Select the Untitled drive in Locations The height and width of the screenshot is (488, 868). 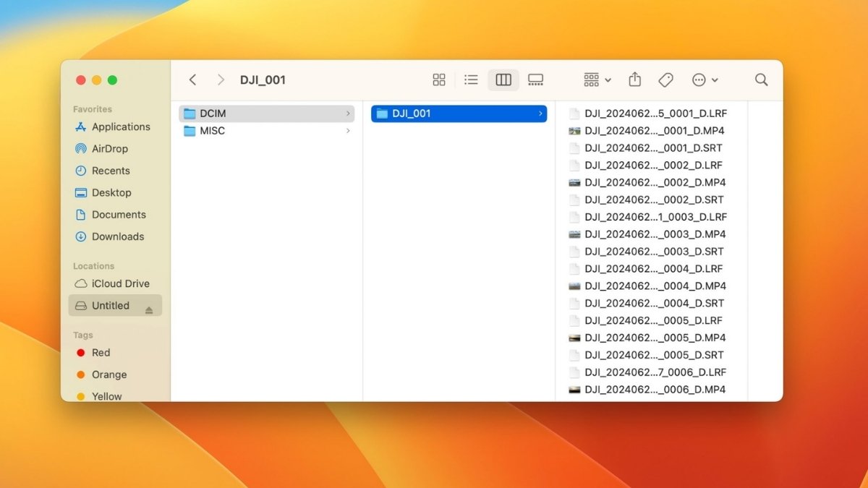click(x=116, y=306)
